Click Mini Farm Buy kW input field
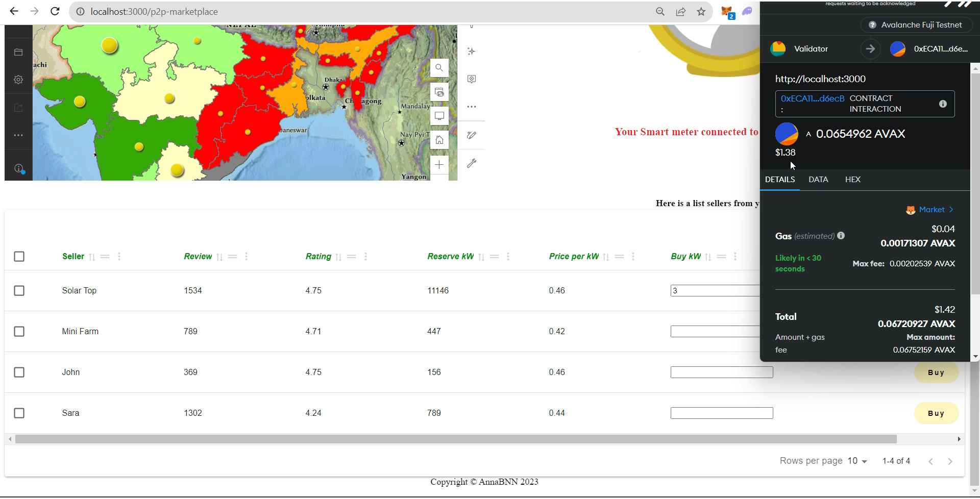 (715, 332)
